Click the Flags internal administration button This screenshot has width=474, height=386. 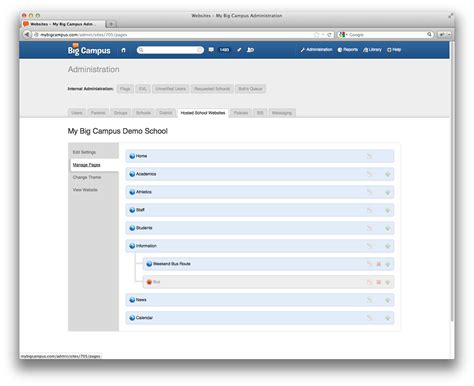click(125, 89)
